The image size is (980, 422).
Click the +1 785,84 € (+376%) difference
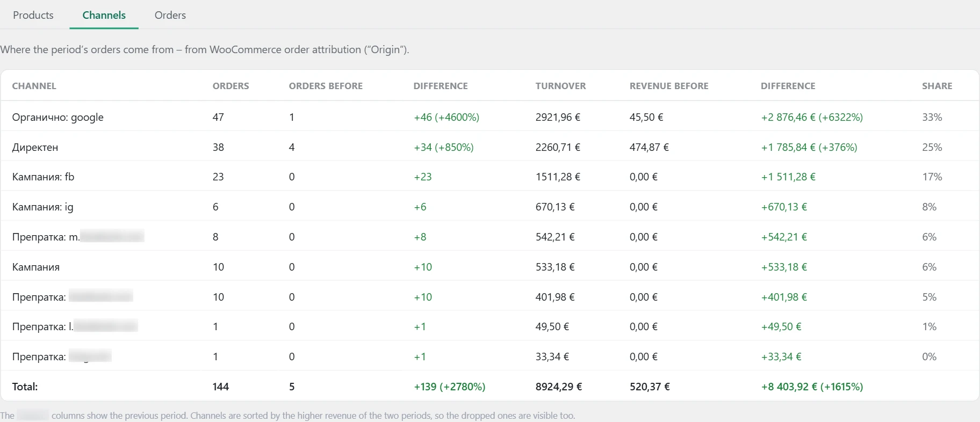click(809, 147)
